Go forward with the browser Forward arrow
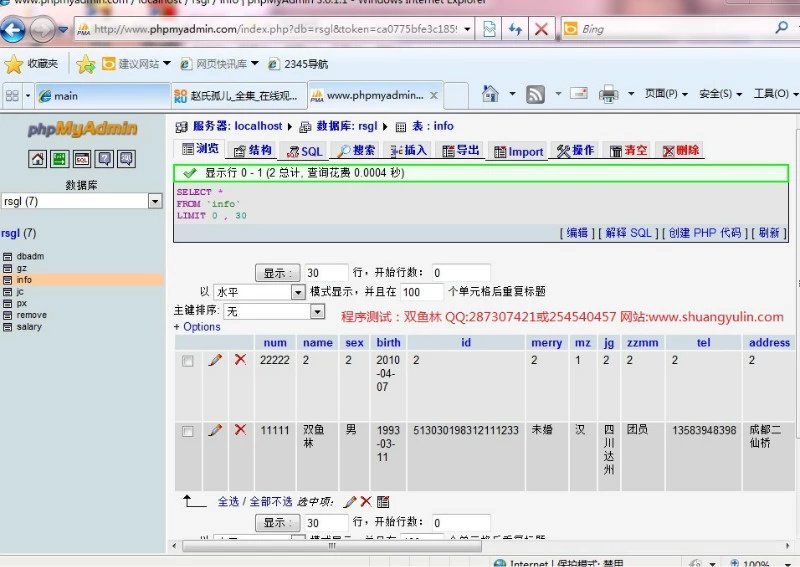Screen dimensions: 800x567 coord(42,30)
